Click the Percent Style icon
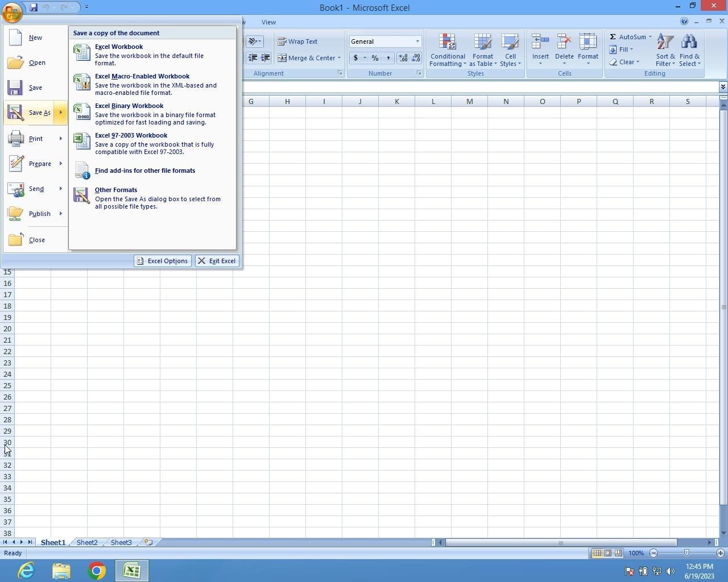The width and height of the screenshot is (728, 582). click(375, 58)
